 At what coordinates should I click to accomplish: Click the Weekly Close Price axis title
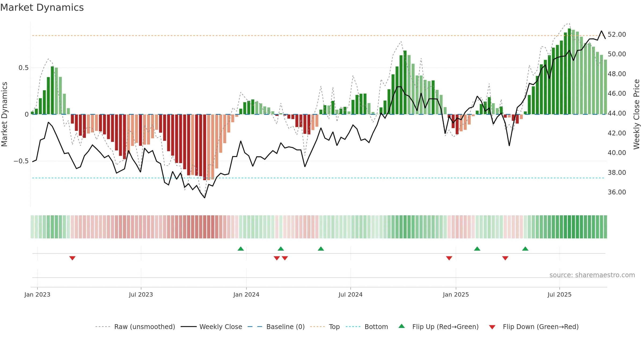[636, 114]
